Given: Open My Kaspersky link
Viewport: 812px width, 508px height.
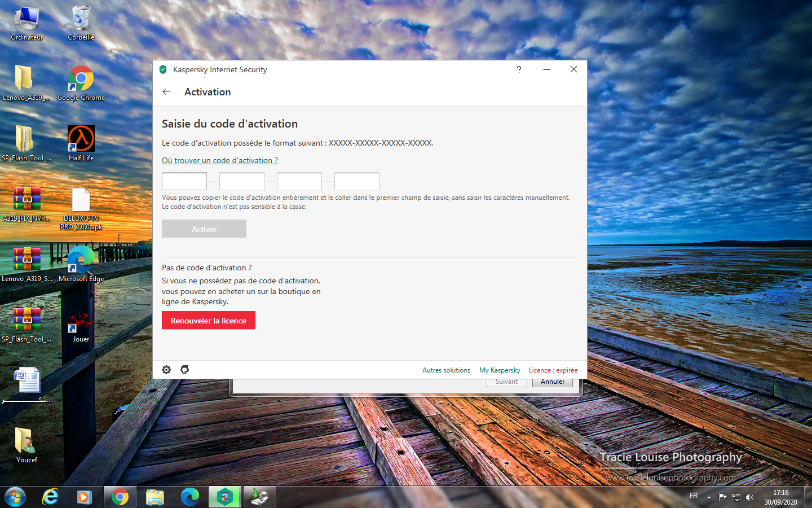Looking at the screenshot, I should 500,370.
